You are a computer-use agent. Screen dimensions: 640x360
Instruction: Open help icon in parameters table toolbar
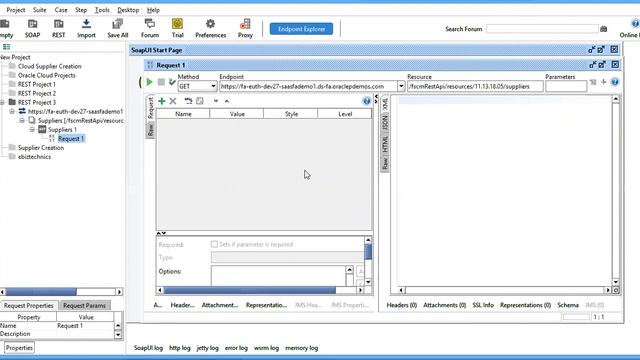[366, 101]
